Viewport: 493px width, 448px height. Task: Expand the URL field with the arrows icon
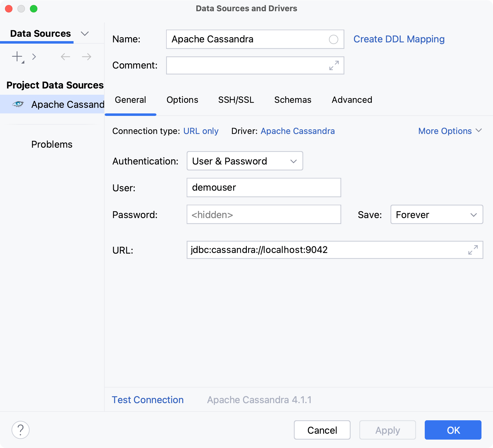coord(473,250)
